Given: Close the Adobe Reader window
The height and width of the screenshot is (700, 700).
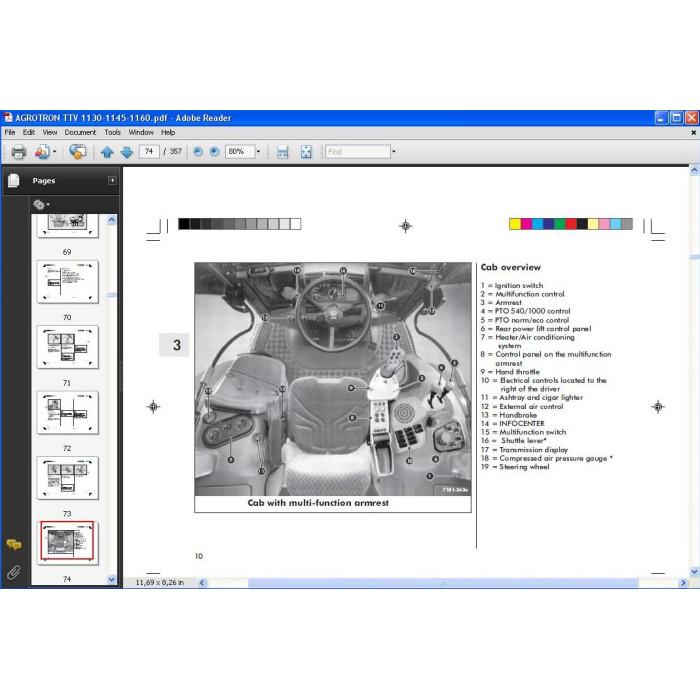Looking at the screenshot, I should point(692,118).
